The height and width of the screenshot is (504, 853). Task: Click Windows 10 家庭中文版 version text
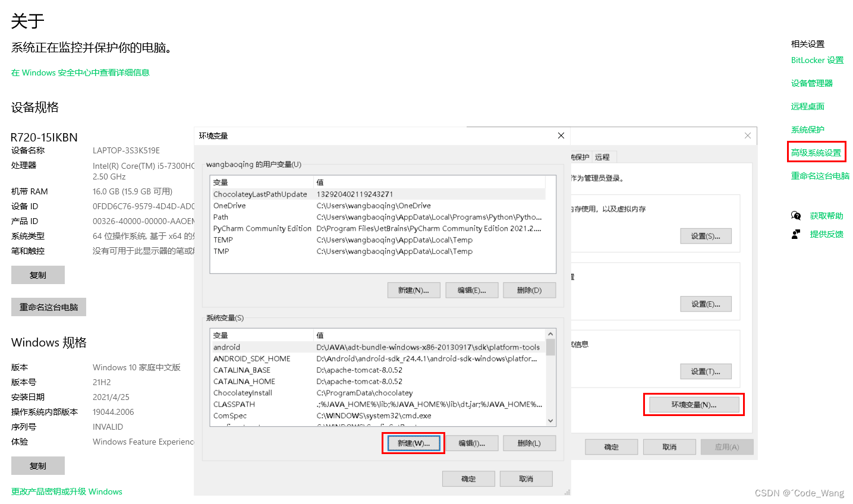coord(137,367)
